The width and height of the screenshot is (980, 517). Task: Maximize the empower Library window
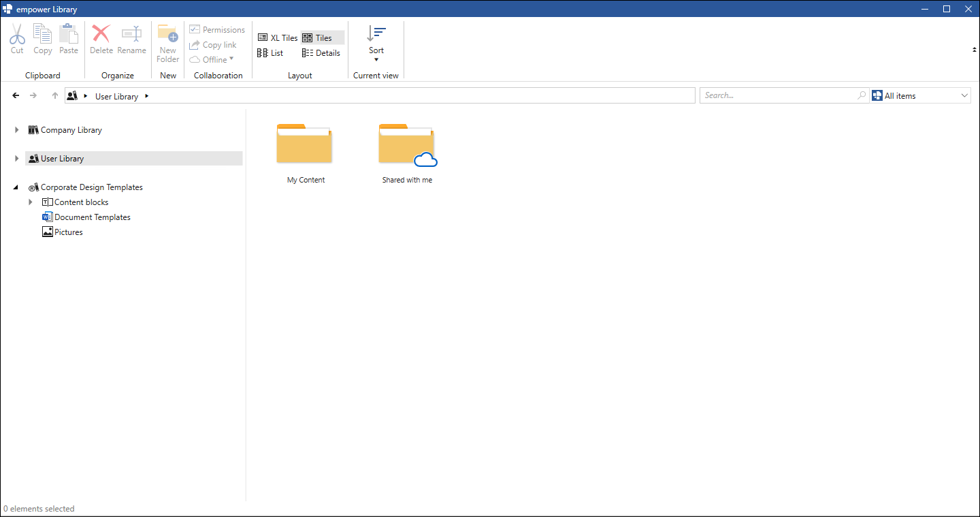click(x=946, y=9)
